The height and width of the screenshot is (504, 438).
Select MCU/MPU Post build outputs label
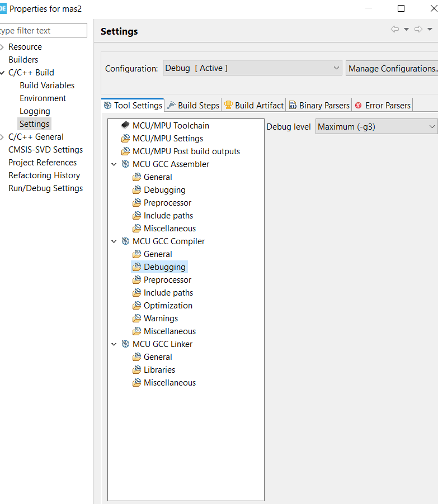[186, 151]
